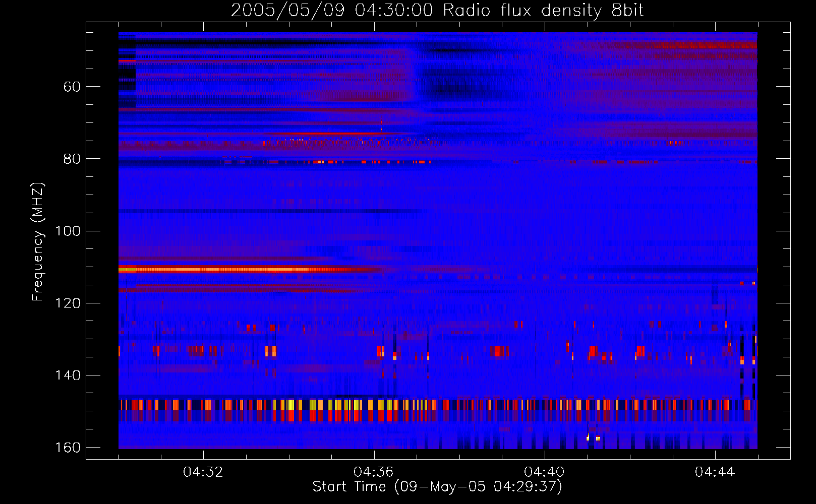Click the 140 frequency tick label

click(68, 375)
